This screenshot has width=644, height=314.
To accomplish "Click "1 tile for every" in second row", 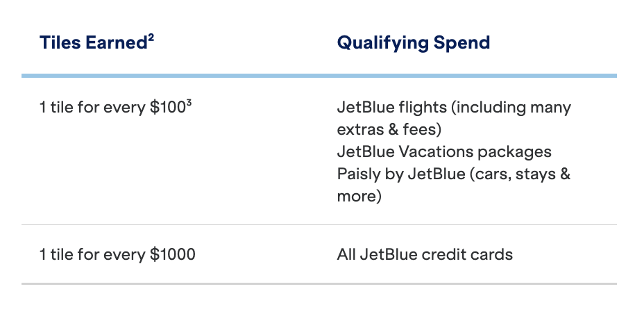I will [92, 254].
